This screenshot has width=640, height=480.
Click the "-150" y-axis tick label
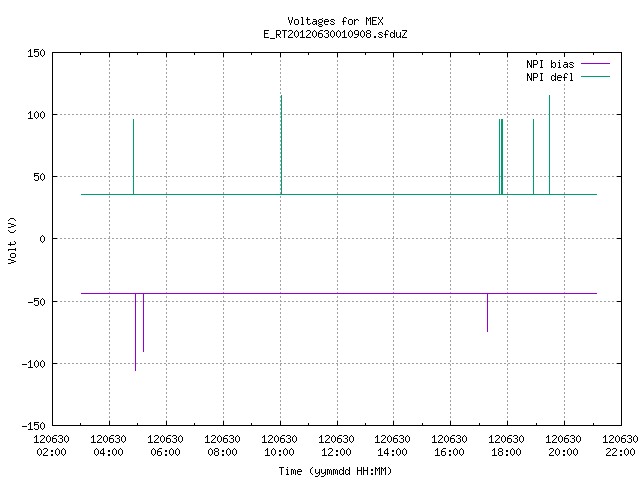click(x=33, y=426)
